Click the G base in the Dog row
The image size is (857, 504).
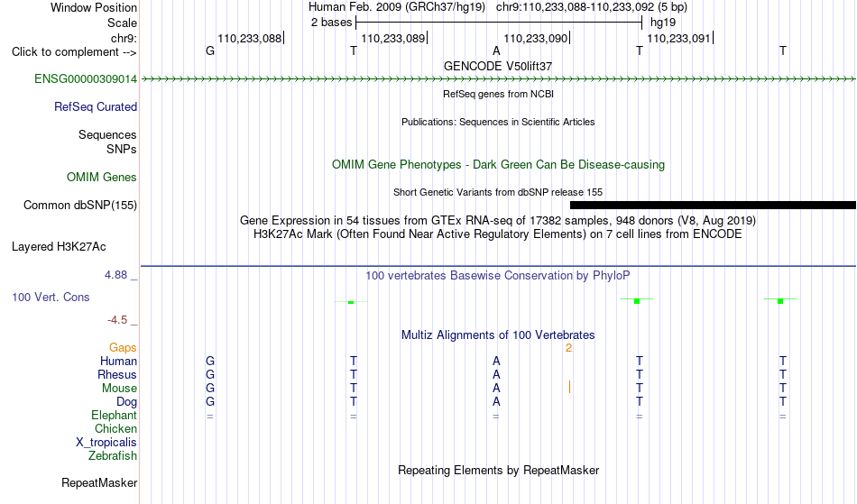click(210, 402)
